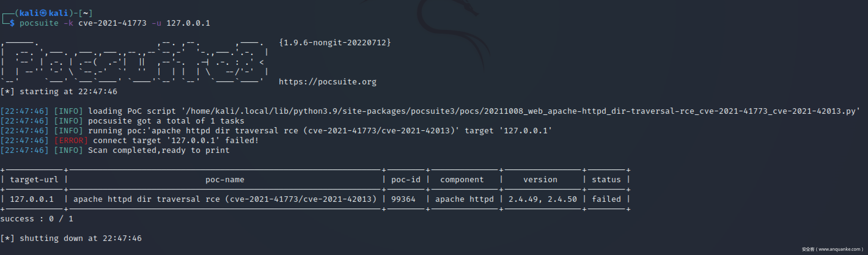868x255 pixels.
Task: Click the Kali symbol in the shell prompt
Action: click(x=43, y=13)
